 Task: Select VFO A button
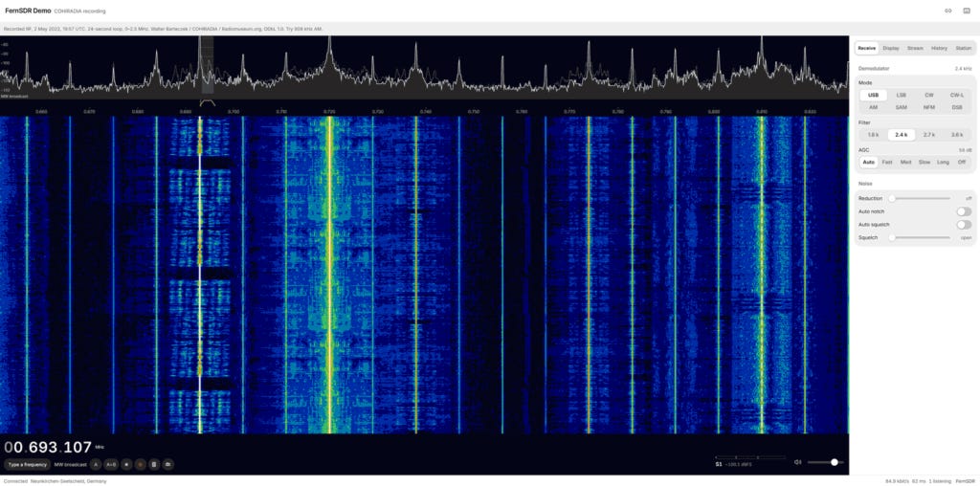(x=95, y=464)
